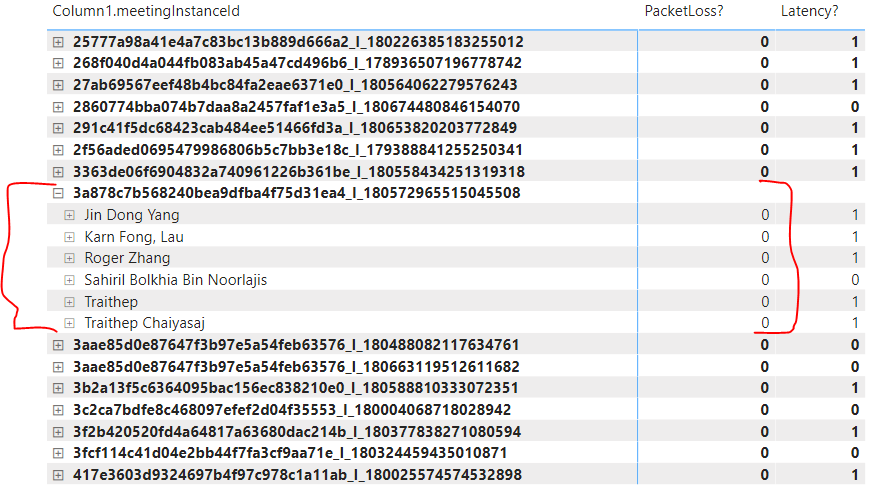Expand row ending in 180488082117634761

point(58,345)
